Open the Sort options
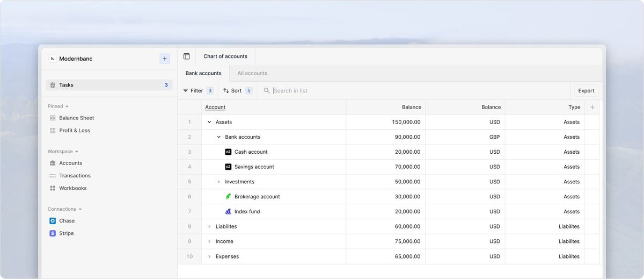Screen dimensions: 644x279 238,91
